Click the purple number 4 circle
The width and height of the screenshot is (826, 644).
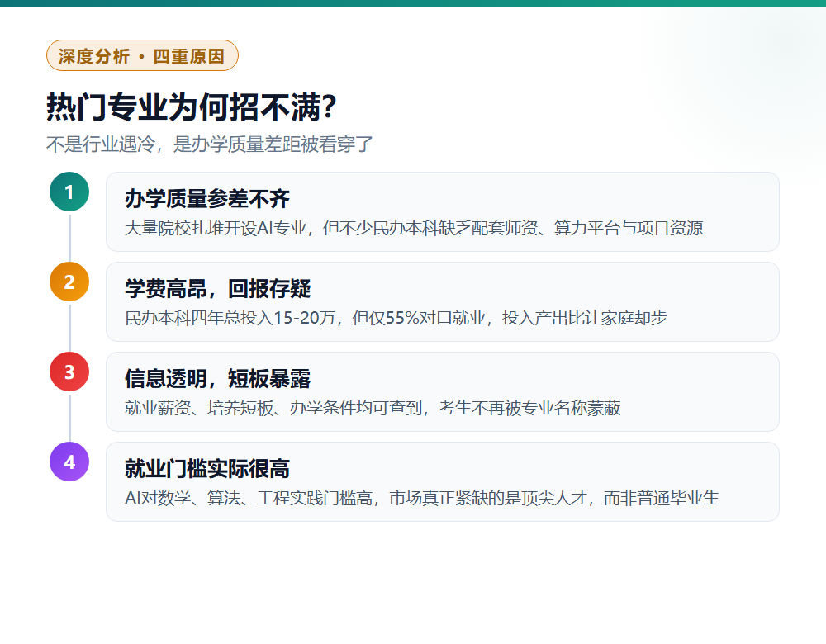[69, 462]
